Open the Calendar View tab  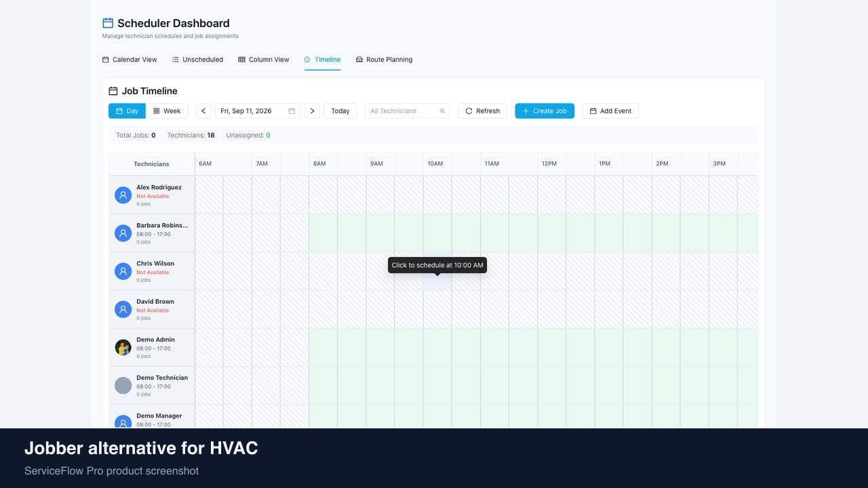[130, 60]
